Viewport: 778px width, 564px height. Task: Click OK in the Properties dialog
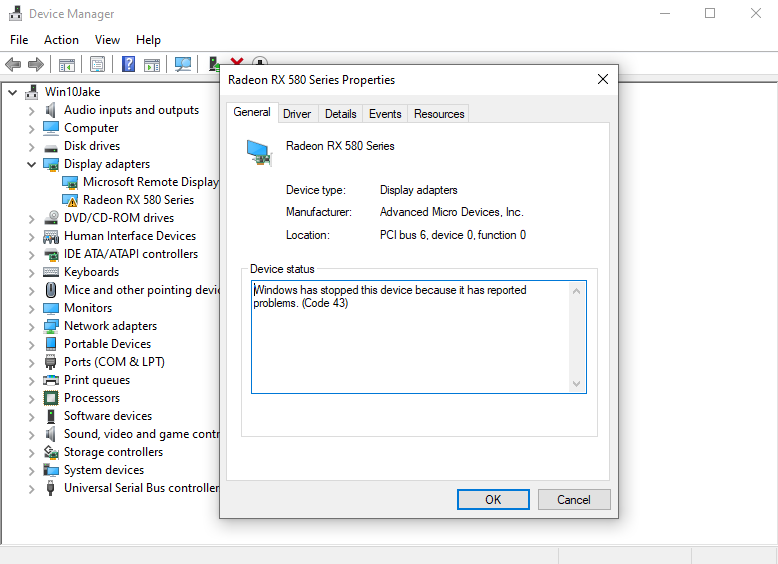click(493, 500)
